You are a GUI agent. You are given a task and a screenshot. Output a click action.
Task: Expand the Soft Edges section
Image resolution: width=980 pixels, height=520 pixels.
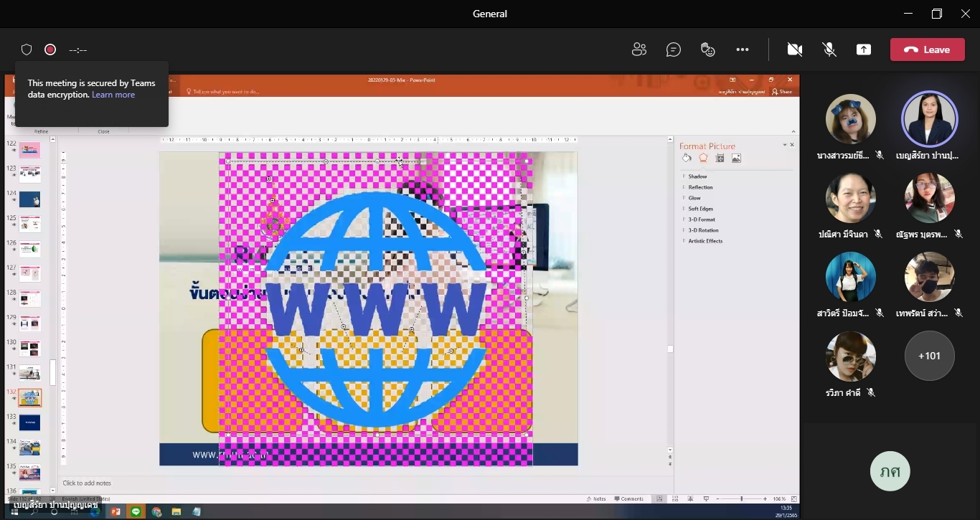pyautogui.click(x=697, y=209)
